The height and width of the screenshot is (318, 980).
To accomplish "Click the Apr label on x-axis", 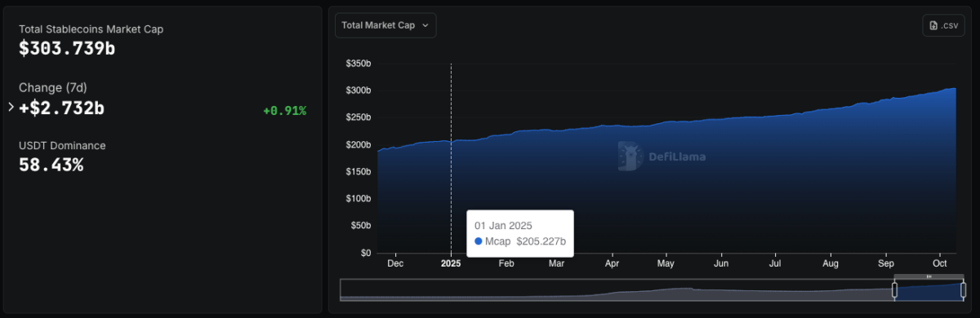I will pos(612,264).
